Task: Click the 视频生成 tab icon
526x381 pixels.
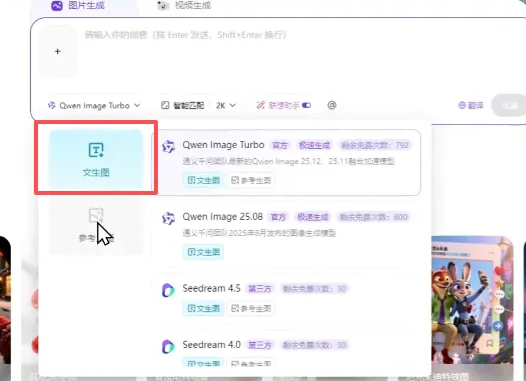Action: pyautogui.click(x=163, y=5)
